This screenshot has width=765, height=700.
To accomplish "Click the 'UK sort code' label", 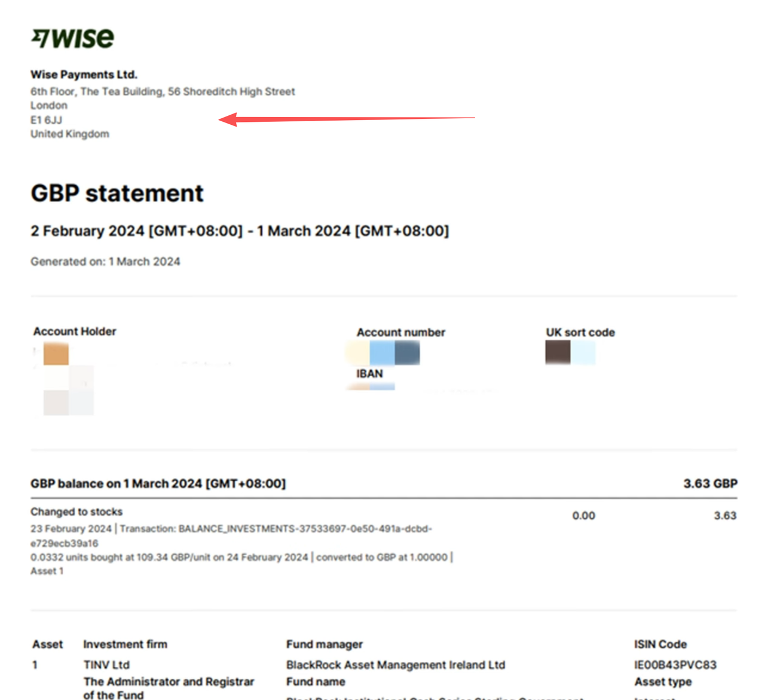I will (580, 333).
